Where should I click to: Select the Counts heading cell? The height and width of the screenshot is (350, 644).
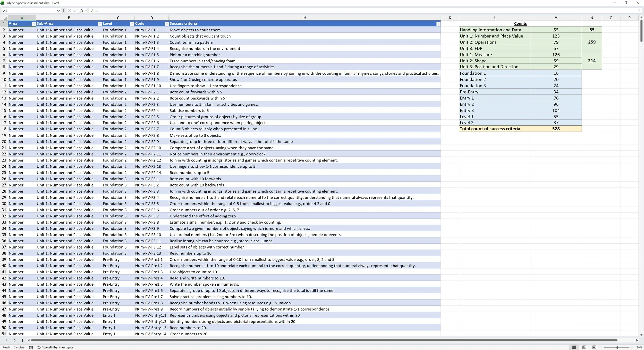(520, 23)
